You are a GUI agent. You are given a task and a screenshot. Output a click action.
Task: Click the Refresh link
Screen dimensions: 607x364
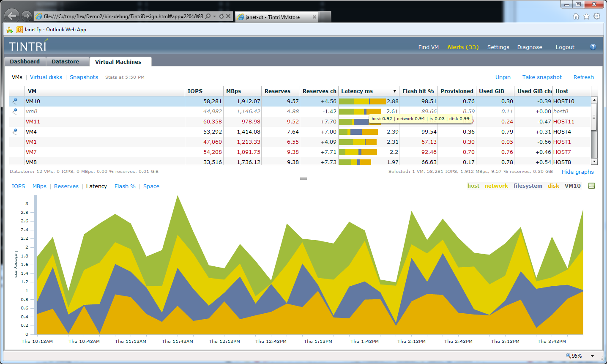tap(584, 77)
